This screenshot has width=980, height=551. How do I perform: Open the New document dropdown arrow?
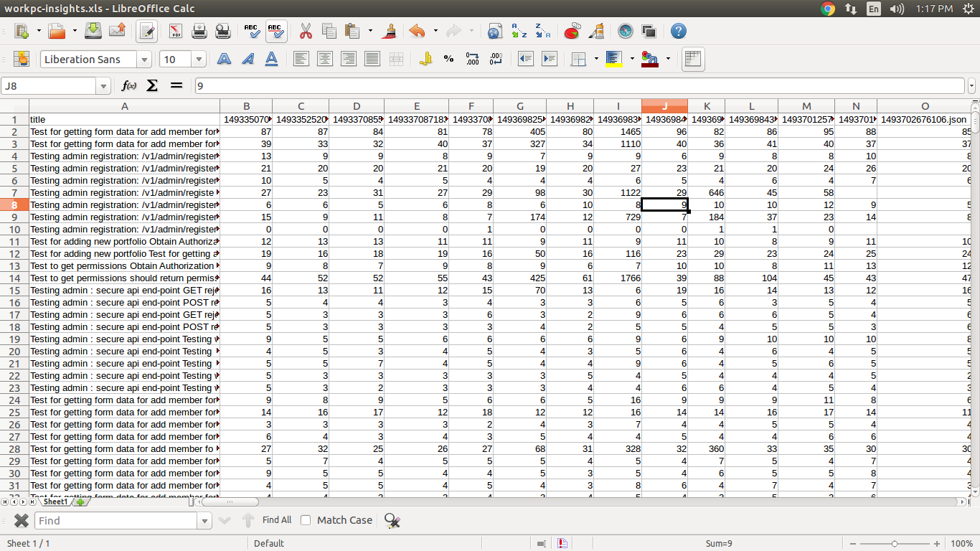point(38,31)
